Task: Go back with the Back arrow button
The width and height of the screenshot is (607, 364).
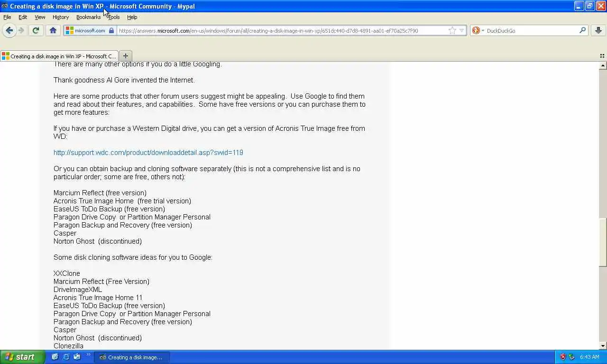Action: pyautogui.click(x=9, y=30)
